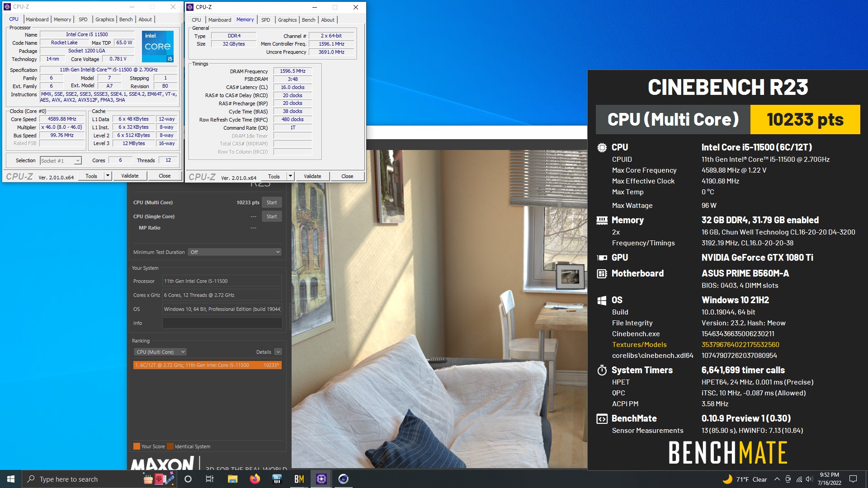Click the right CPU-Z window title icon
This screenshot has width=868, height=488.
(x=190, y=7)
